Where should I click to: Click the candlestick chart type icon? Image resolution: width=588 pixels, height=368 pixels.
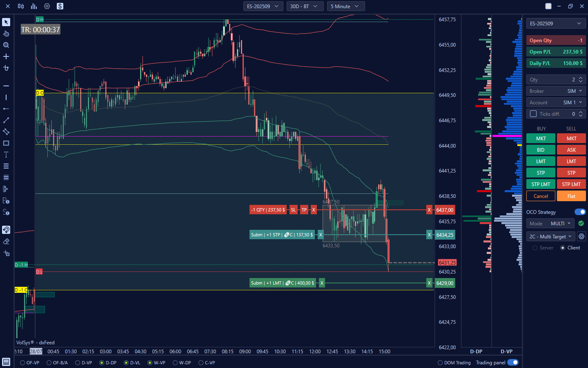[x=21, y=6]
